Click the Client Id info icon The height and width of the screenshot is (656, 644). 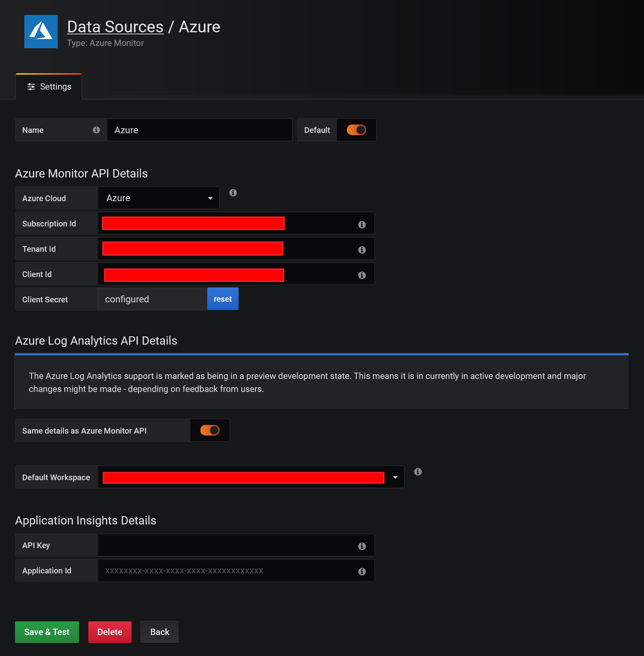point(362,275)
